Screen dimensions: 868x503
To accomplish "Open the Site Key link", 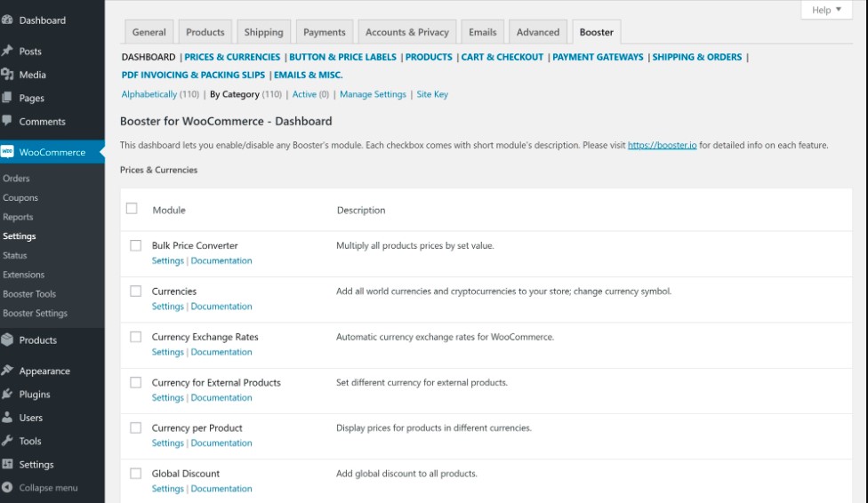I will click(432, 94).
